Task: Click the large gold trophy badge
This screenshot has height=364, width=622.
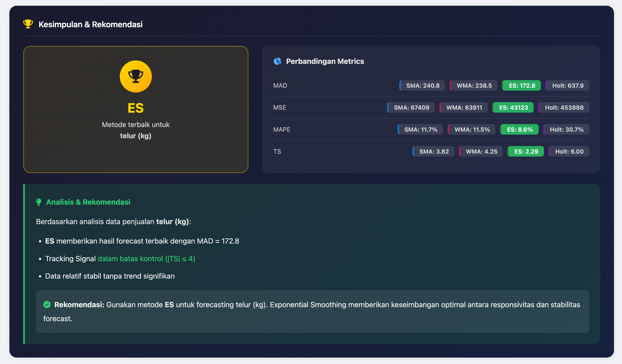Action: point(136,76)
